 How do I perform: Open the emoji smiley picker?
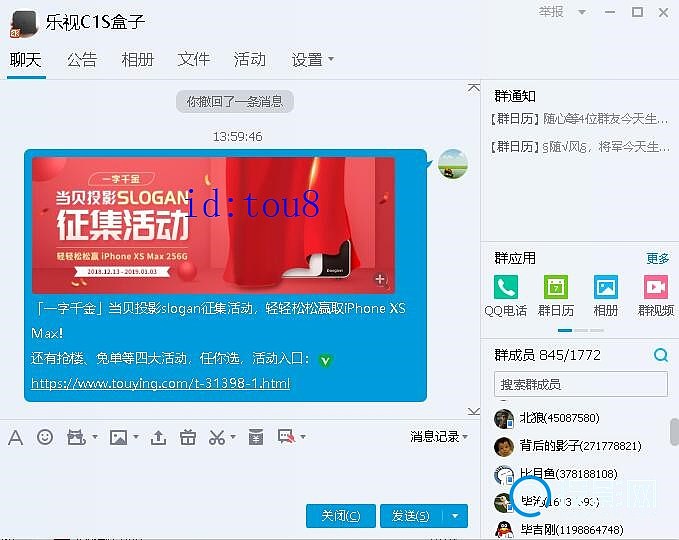(x=45, y=437)
